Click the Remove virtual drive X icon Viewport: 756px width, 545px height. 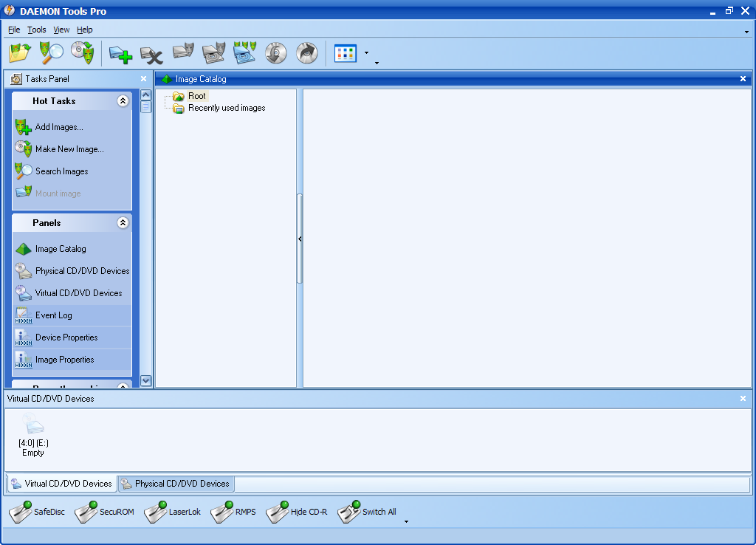151,55
